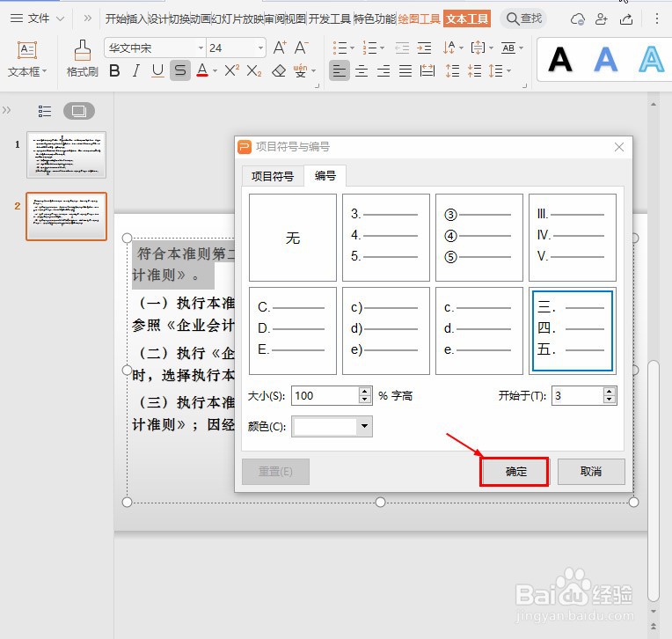Open the line spacing dropdown
The image size is (672, 639).
point(500,70)
